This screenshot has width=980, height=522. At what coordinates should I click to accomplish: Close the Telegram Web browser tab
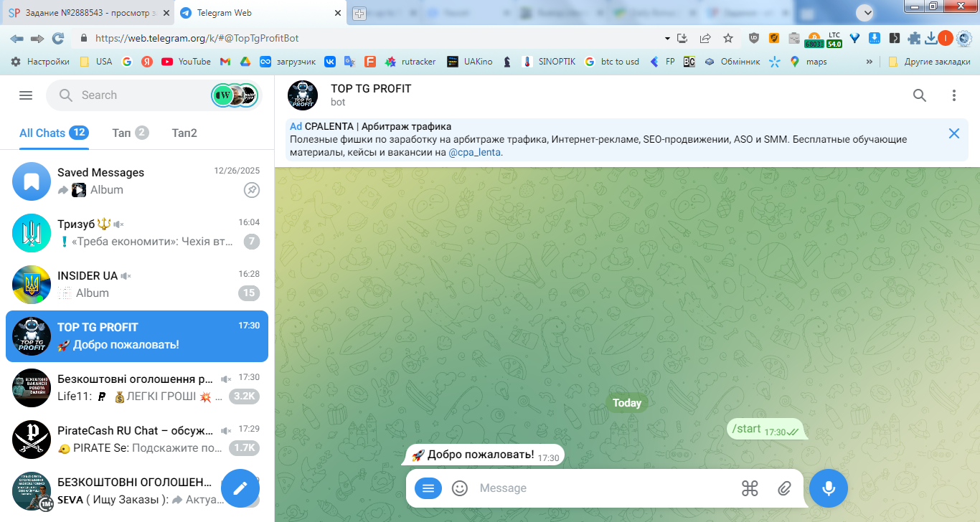(x=338, y=13)
